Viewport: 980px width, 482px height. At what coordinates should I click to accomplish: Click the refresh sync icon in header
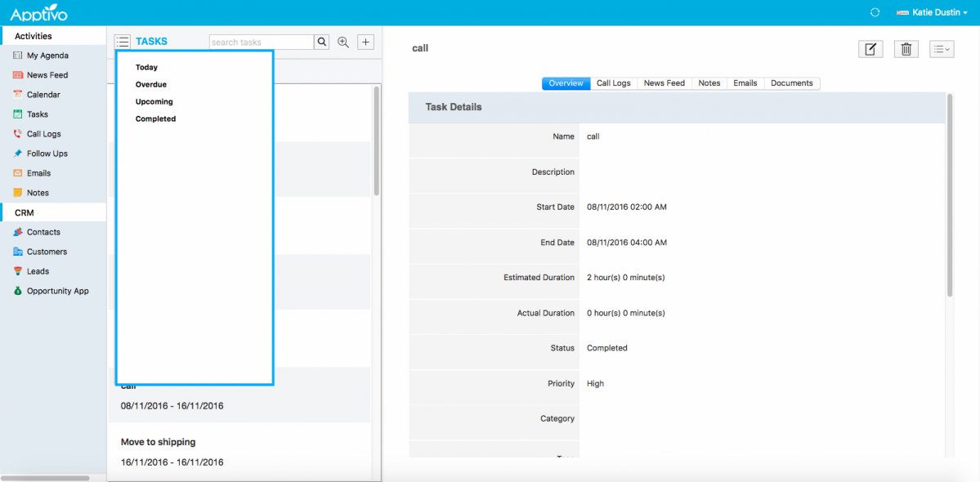875,12
